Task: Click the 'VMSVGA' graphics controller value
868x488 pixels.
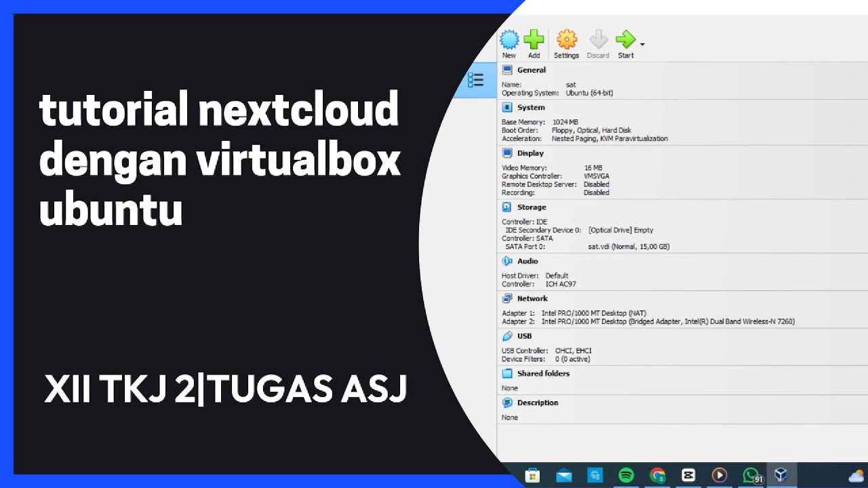Action: [x=597, y=176]
